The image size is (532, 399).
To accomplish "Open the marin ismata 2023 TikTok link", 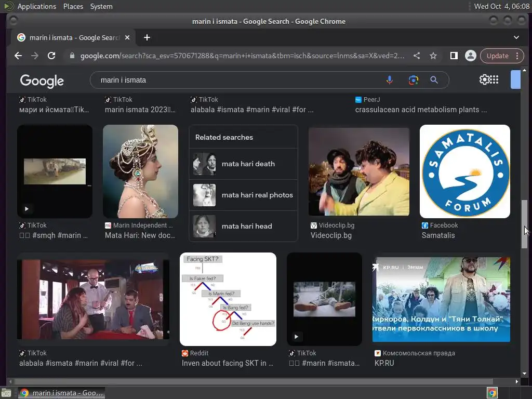I will tap(140, 110).
